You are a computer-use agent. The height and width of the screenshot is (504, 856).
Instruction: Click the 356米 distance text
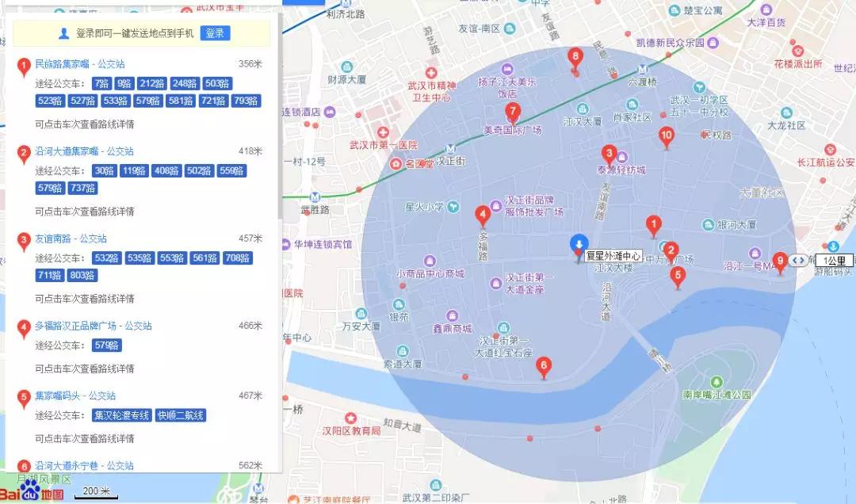(250, 64)
